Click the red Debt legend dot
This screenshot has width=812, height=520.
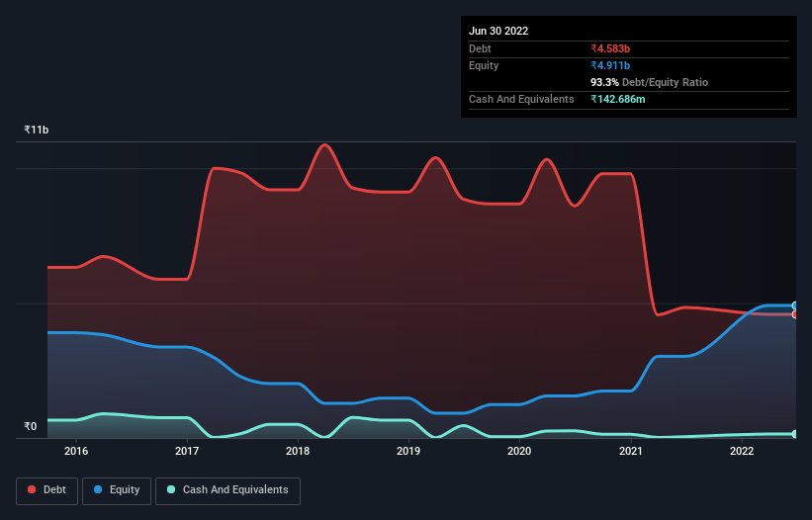tap(32, 489)
